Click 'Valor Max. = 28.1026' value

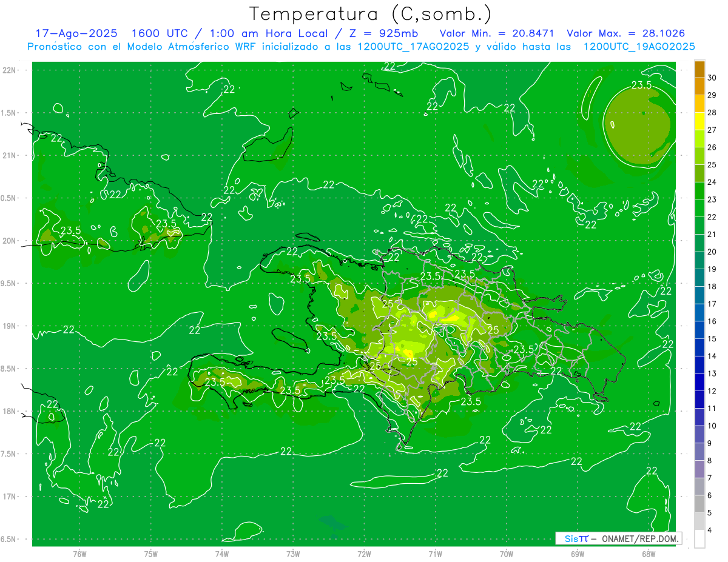pos(625,33)
